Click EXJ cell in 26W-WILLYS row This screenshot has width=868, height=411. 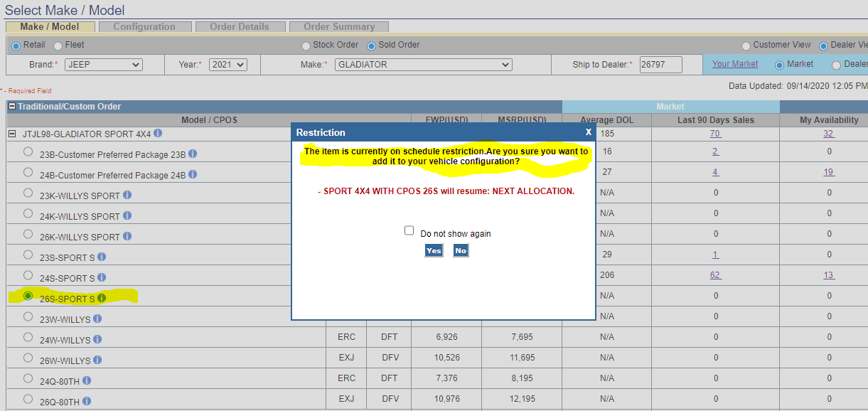tap(346, 358)
